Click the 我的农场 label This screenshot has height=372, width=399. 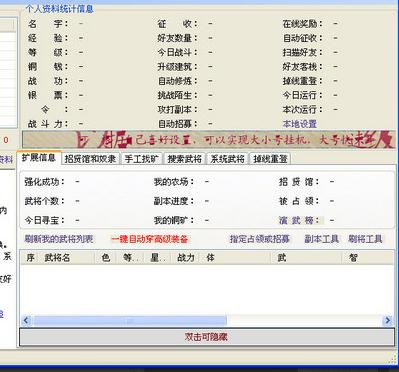tap(173, 182)
